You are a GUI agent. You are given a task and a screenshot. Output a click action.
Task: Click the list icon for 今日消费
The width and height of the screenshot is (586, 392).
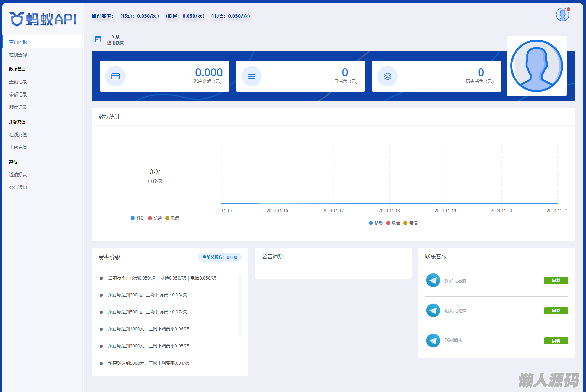click(251, 76)
